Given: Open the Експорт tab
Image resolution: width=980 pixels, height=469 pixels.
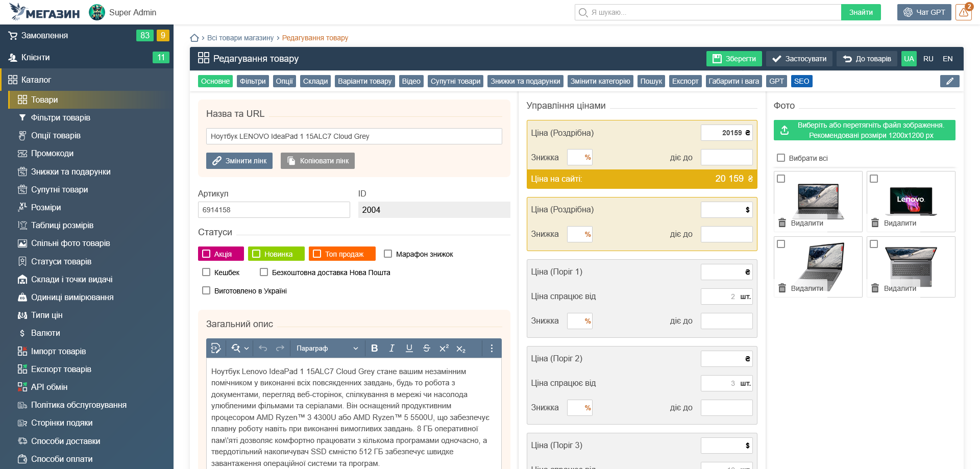Looking at the screenshot, I should tap(685, 81).
